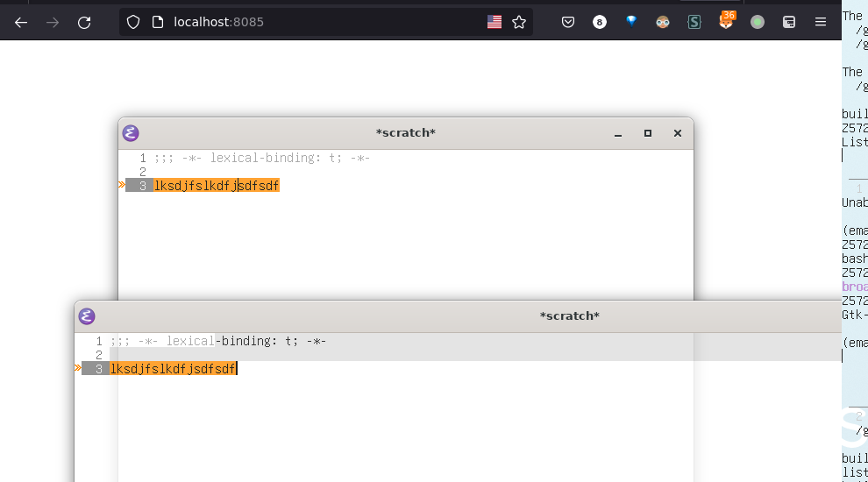Click the page info icon in address bar
The image size is (868, 482).
click(x=158, y=23)
